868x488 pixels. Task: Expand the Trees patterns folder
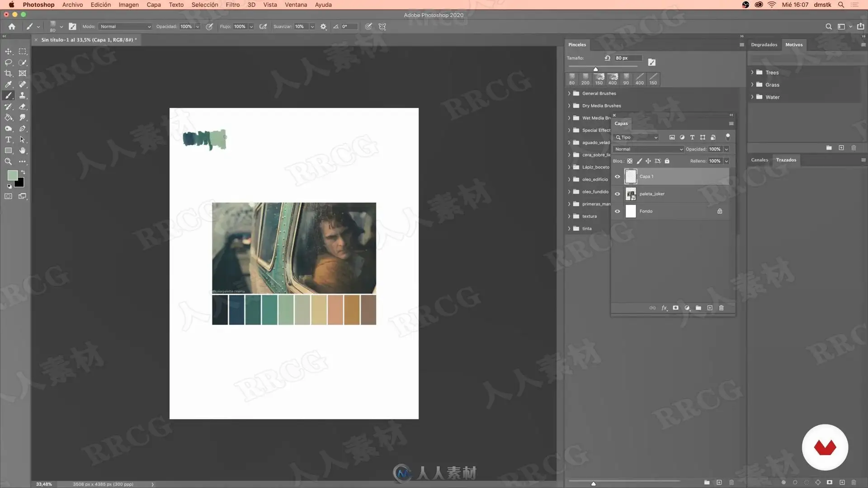coord(752,72)
